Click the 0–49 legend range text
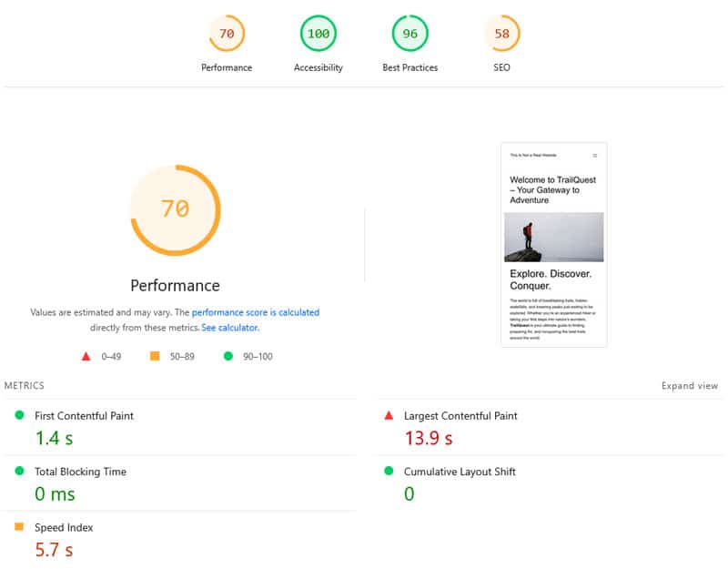Image resolution: width=728 pixels, height=569 pixels. [x=111, y=357]
